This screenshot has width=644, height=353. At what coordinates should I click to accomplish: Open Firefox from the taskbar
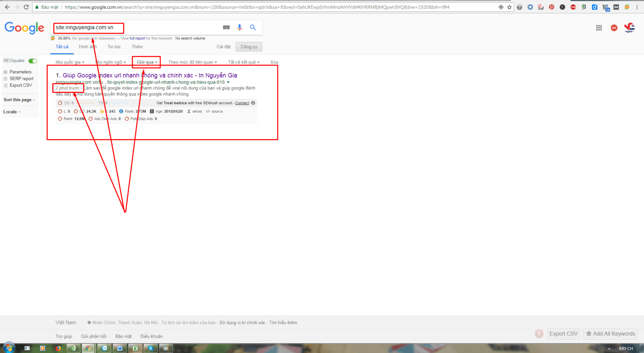(58, 348)
